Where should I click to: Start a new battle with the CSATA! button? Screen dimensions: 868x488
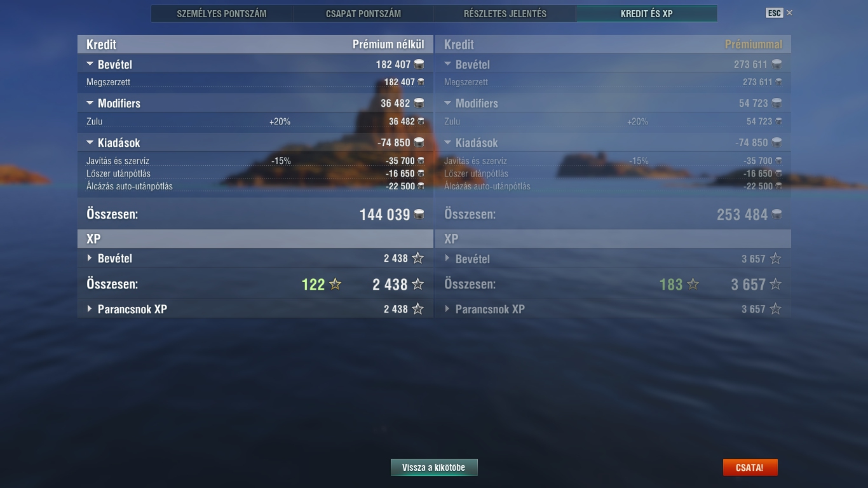pyautogui.click(x=750, y=468)
